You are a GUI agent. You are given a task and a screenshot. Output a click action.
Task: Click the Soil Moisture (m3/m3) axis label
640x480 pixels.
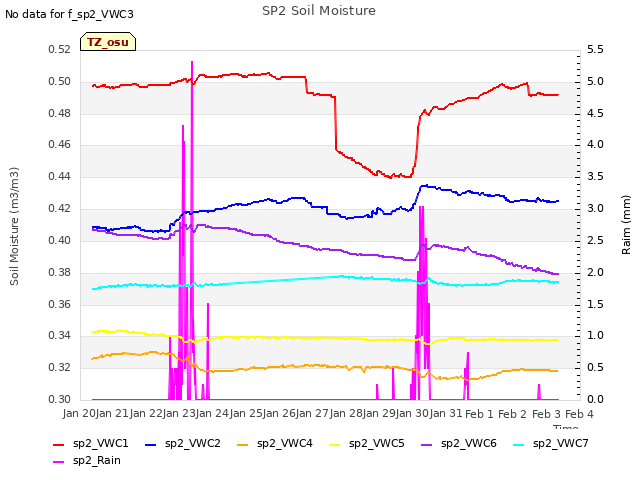14,226
